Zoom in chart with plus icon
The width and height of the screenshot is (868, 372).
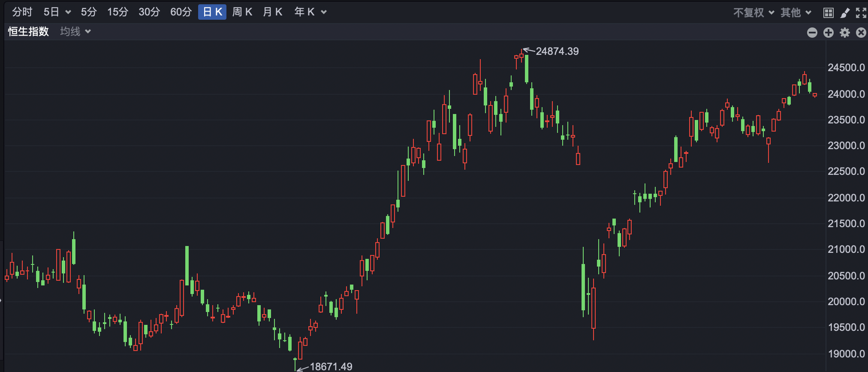[828, 33]
